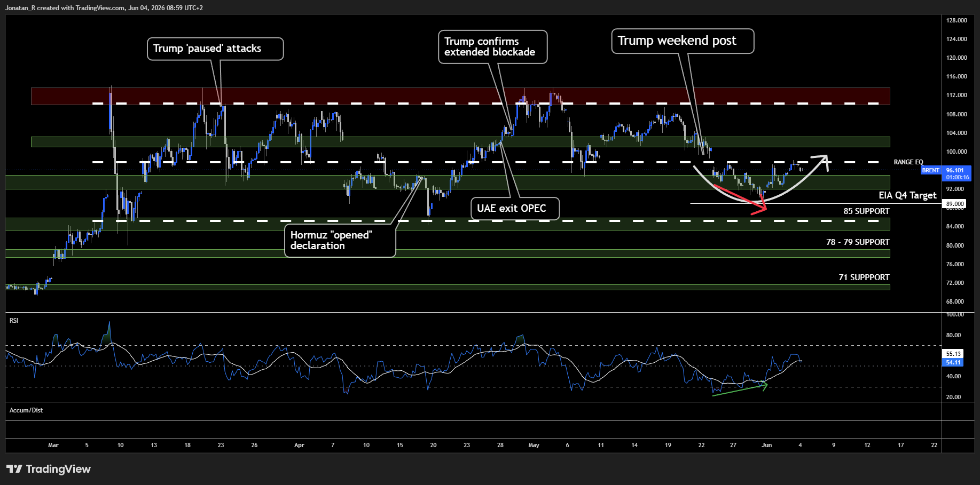
Task: Click the RANGE EQ label
Action: tap(908, 162)
